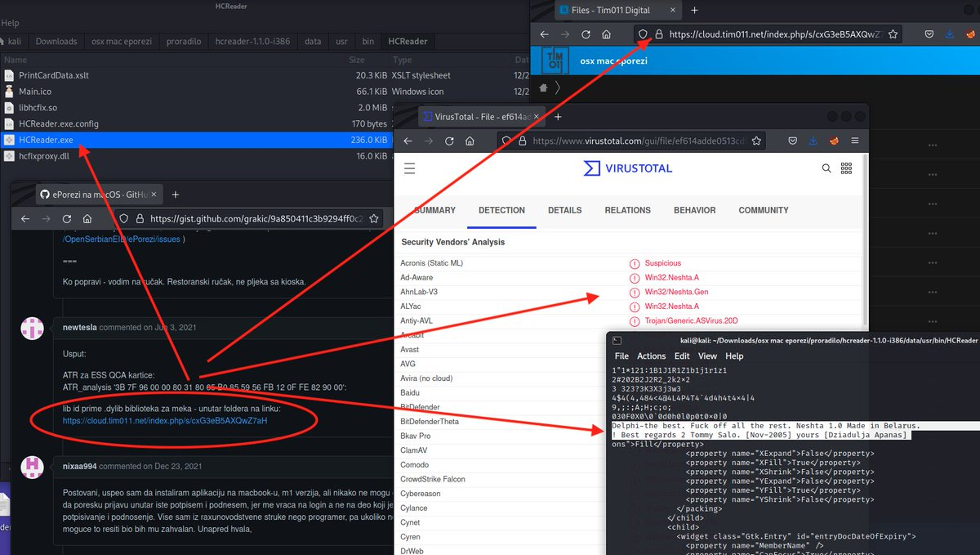980x555 pixels.
Task: Select the osx mac eporezi breadcrumb
Action: click(121, 41)
